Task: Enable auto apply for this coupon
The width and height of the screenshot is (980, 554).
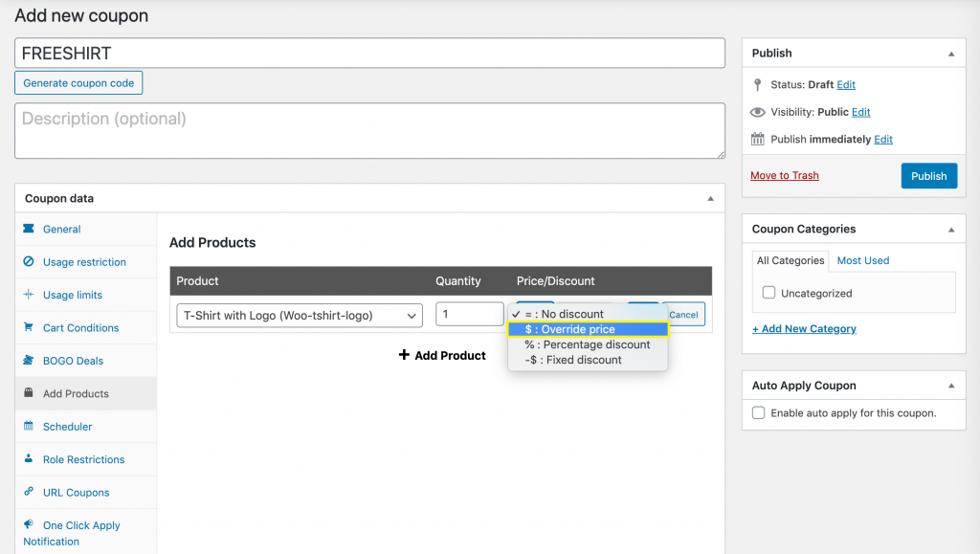Action: (x=759, y=413)
